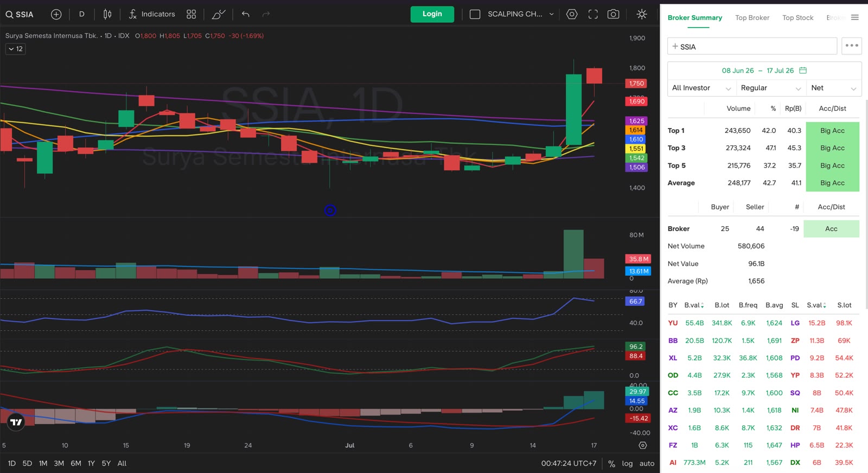868x473 pixels.
Task: Click Net Volume value 580,606
Action: tap(751, 246)
